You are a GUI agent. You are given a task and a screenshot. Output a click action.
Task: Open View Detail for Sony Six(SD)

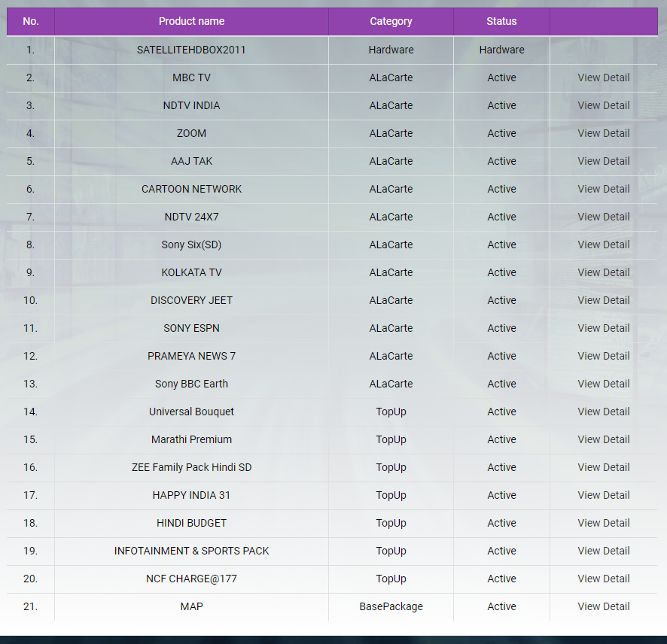pyautogui.click(x=603, y=245)
